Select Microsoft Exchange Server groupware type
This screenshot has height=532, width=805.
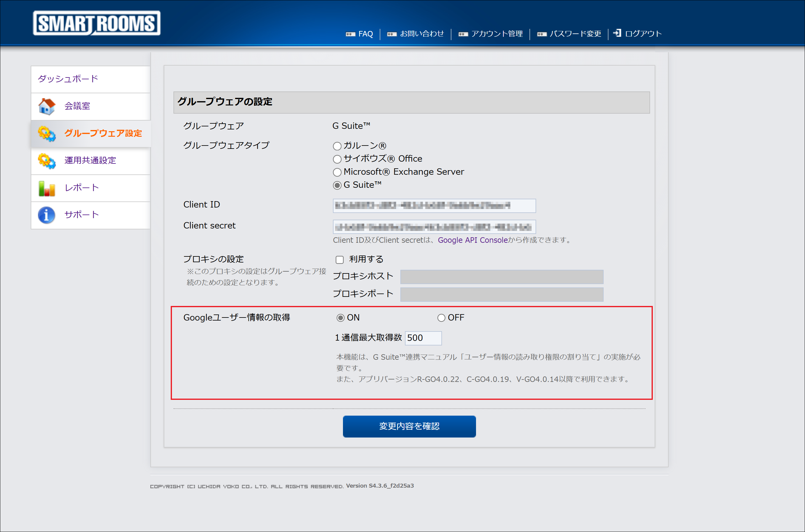coord(337,172)
